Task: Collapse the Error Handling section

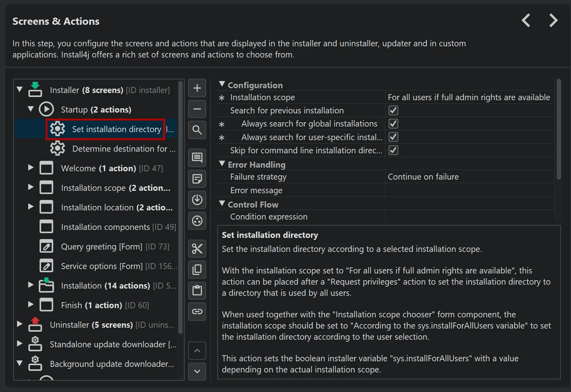Action: point(222,164)
